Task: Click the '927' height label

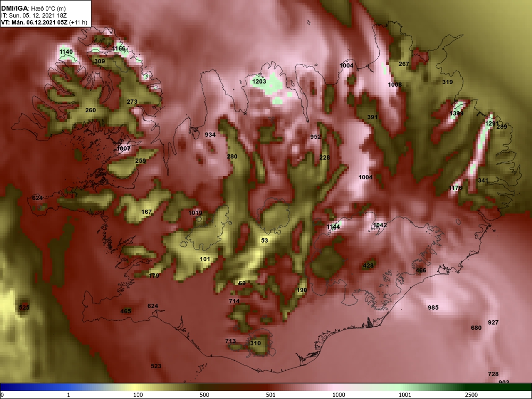Action: point(493,322)
